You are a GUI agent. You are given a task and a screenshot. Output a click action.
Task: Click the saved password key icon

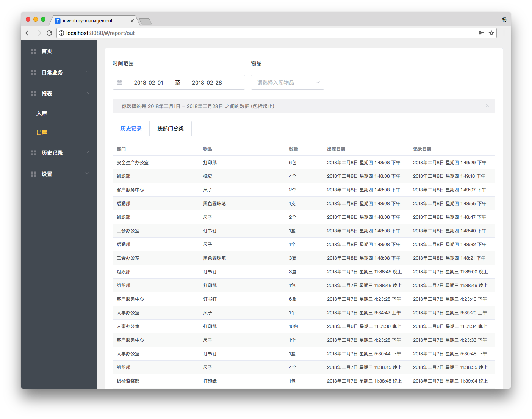(x=481, y=33)
